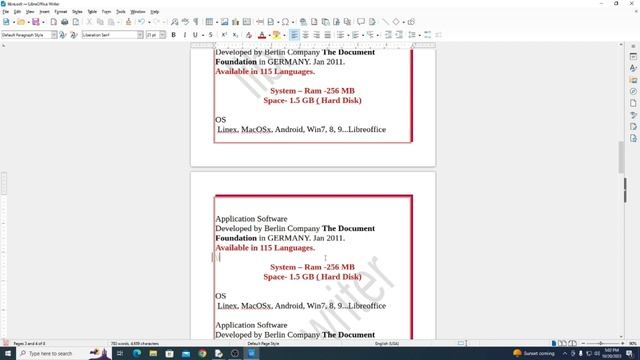Increase paragraph indent
Screen dimensions: 640x360
pyautogui.click(x=388, y=35)
